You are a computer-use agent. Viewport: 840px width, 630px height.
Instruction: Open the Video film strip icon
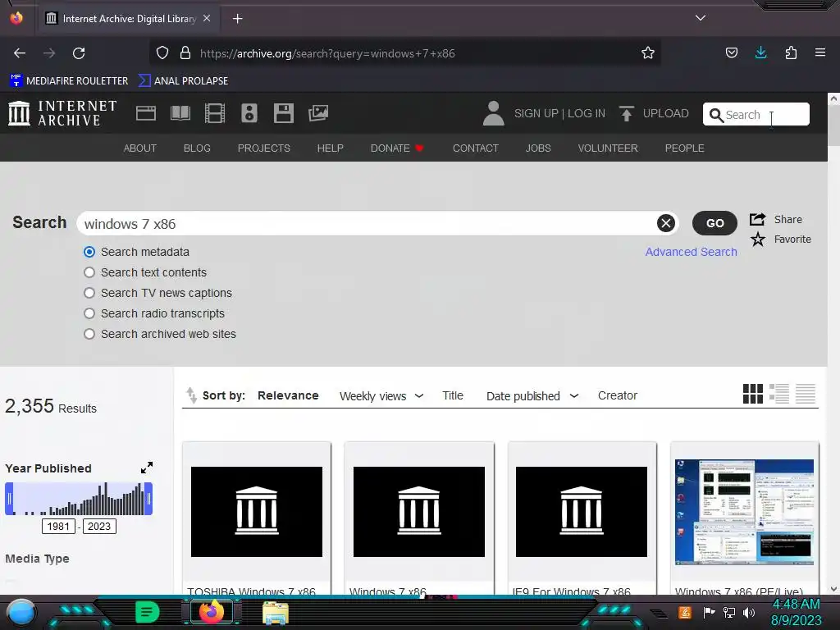pyautogui.click(x=215, y=113)
